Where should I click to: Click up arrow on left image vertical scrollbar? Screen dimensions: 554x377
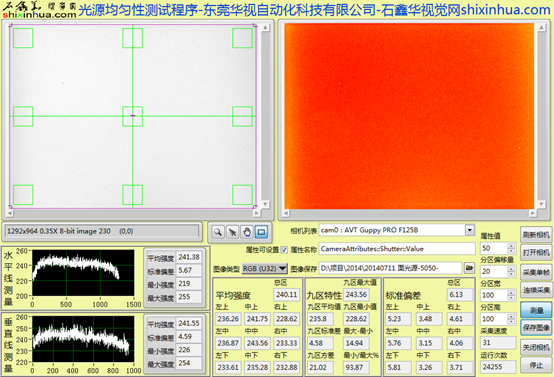tap(265, 28)
